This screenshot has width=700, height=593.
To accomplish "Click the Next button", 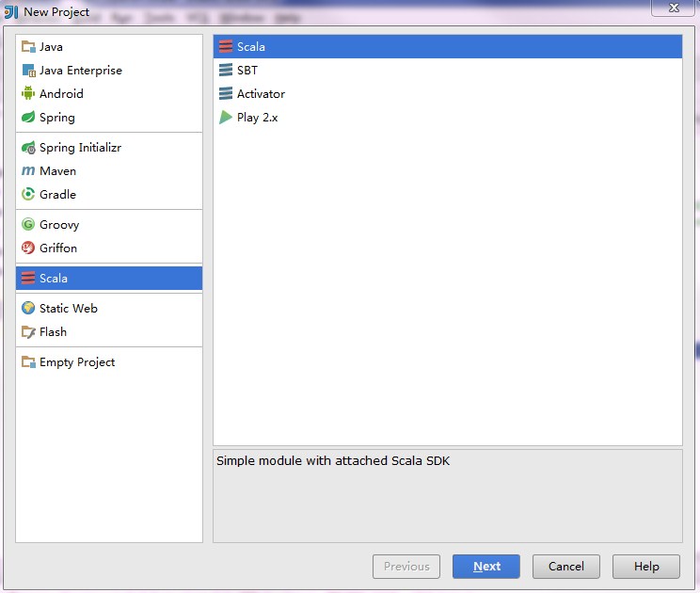I will 486,567.
